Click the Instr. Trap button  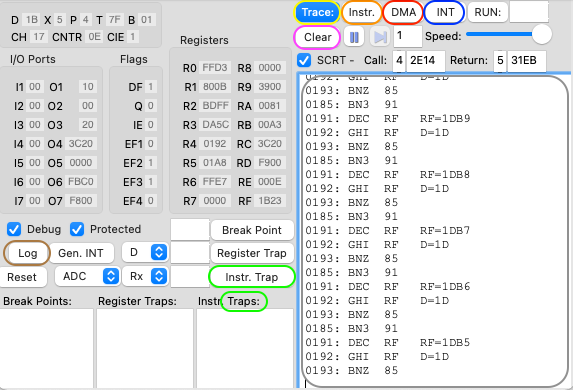click(x=251, y=277)
